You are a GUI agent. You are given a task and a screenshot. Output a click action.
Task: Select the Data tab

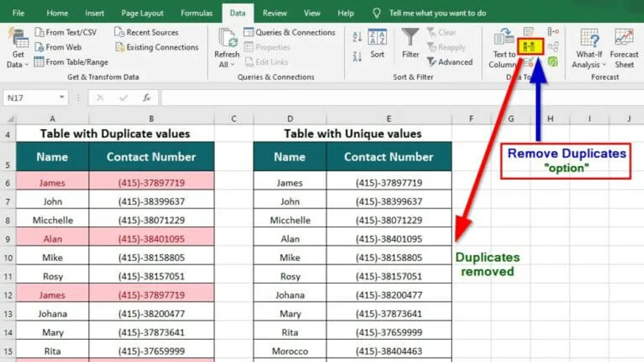pos(238,13)
